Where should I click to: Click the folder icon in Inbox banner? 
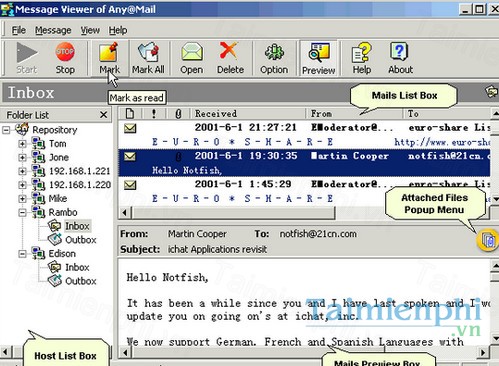tap(491, 92)
